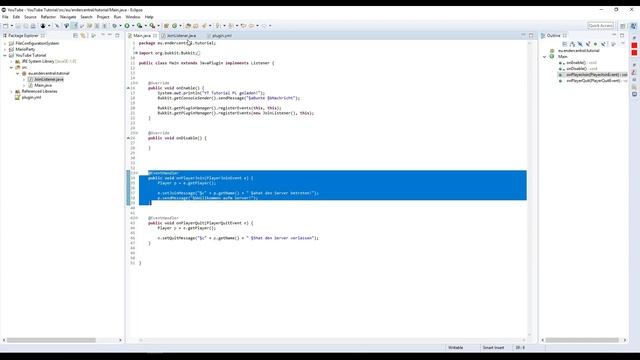Open the Help menu

point(149,17)
